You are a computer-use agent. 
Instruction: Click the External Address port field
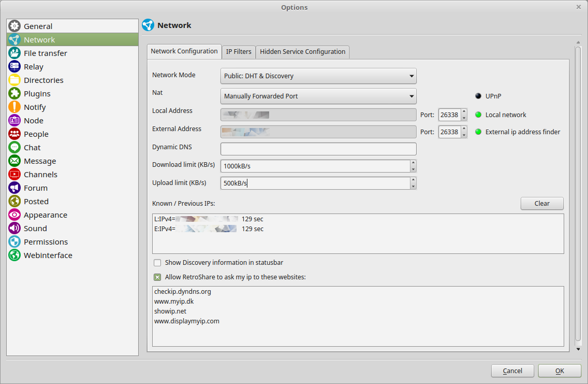[449, 132]
